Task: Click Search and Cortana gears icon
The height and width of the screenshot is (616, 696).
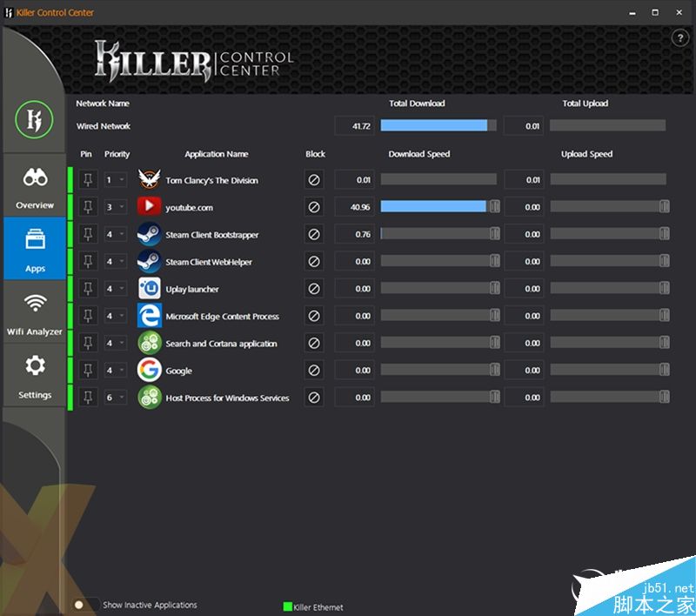Action: 149,343
